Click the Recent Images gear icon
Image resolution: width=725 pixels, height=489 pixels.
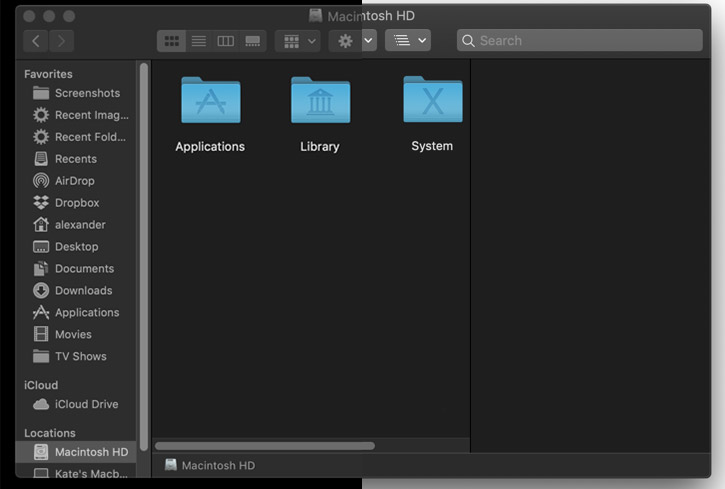tap(41, 115)
